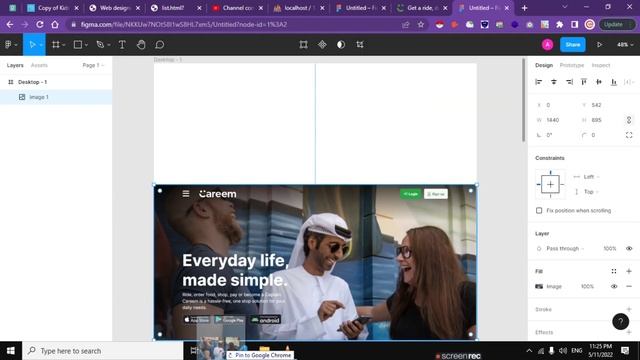Toggle Image fill visibility eye
This screenshot has width=640, height=360.
pos(614,287)
